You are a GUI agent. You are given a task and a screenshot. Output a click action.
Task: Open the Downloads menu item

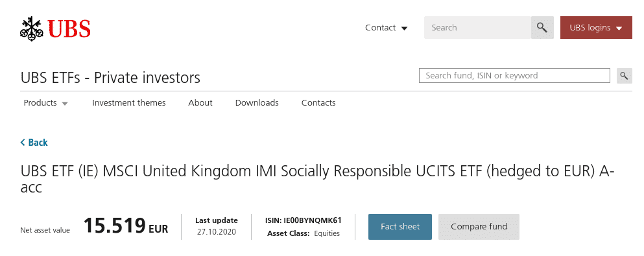[x=257, y=102]
